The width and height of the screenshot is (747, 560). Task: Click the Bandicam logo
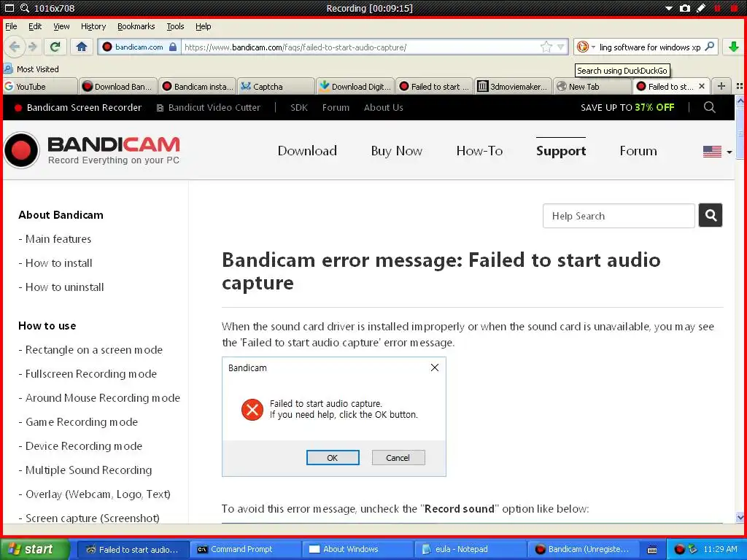(x=93, y=150)
